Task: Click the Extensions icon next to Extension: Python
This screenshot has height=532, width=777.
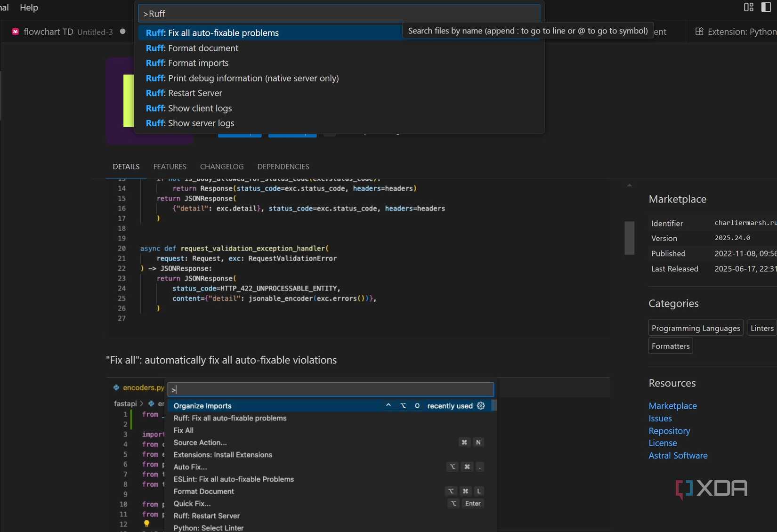Action: (x=699, y=32)
